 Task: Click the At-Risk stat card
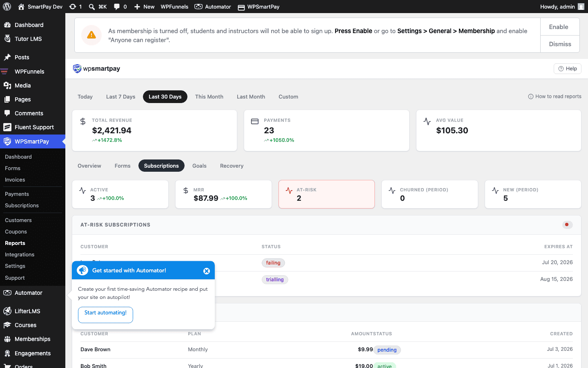coord(327,194)
